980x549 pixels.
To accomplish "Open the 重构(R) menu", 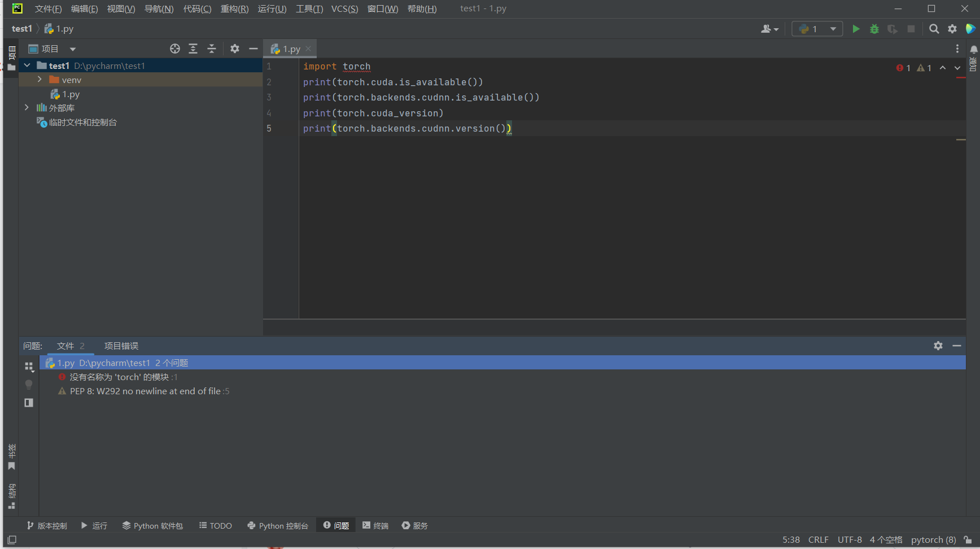I will (234, 8).
